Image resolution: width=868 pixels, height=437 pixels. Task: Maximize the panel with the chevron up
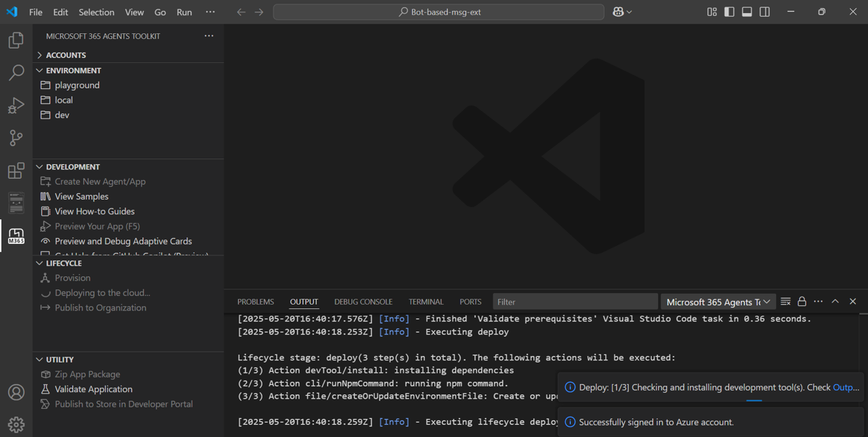tap(835, 302)
